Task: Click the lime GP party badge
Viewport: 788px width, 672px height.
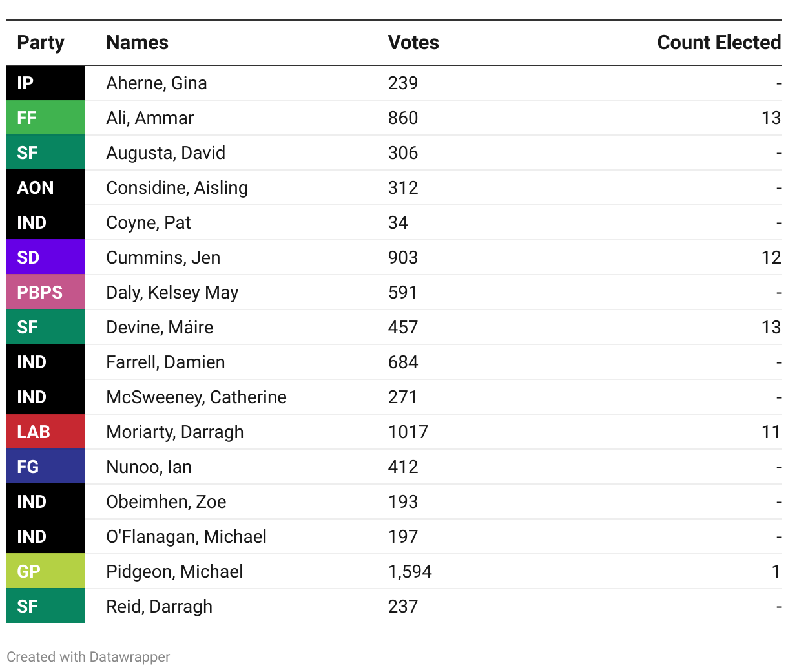Action: click(45, 571)
